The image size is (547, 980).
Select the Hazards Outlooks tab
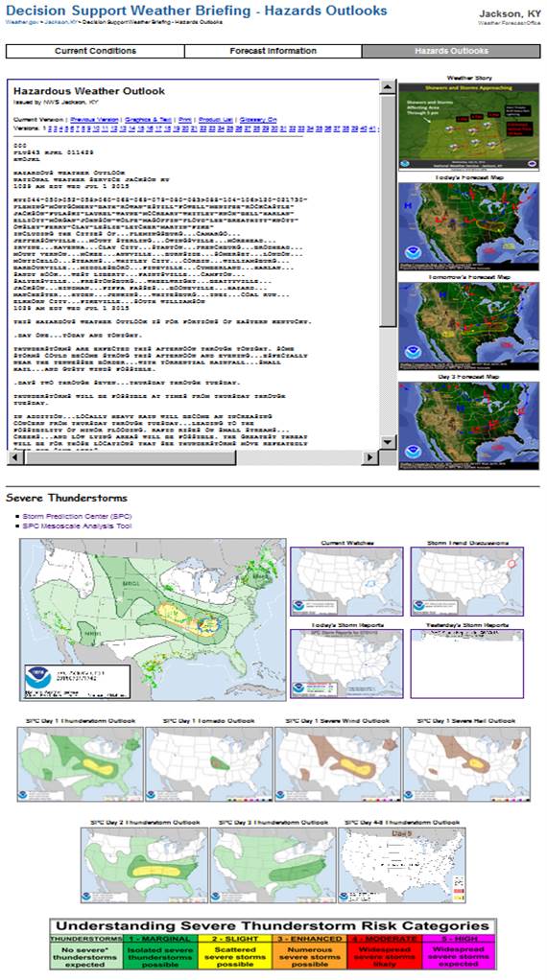point(451,51)
